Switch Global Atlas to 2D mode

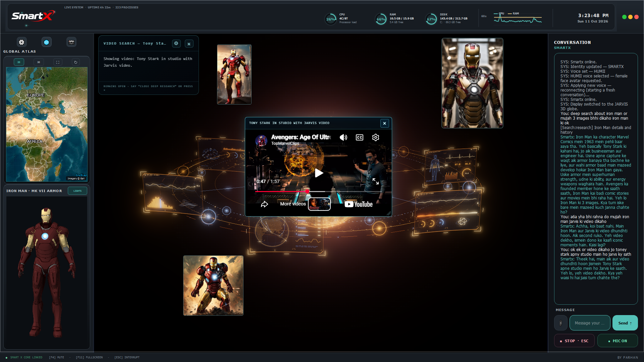[x=19, y=62]
